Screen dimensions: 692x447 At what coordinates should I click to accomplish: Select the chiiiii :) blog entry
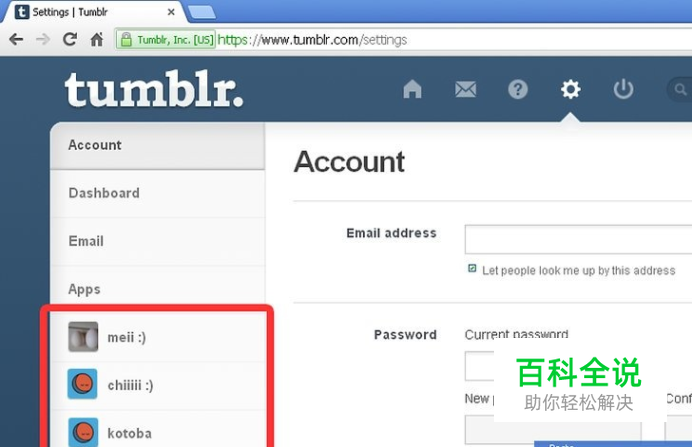[x=158, y=385]
